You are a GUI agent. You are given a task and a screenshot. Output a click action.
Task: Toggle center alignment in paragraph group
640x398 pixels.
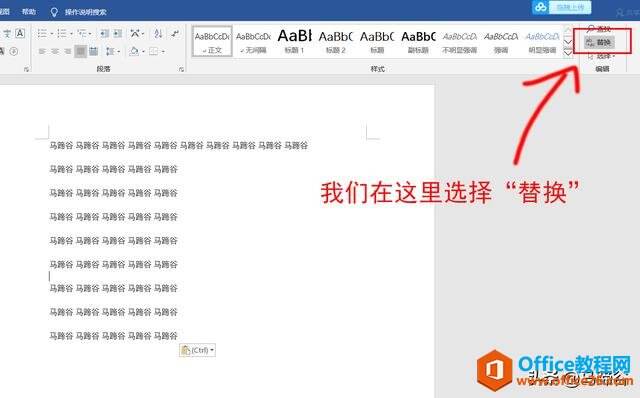coord(55,51)
